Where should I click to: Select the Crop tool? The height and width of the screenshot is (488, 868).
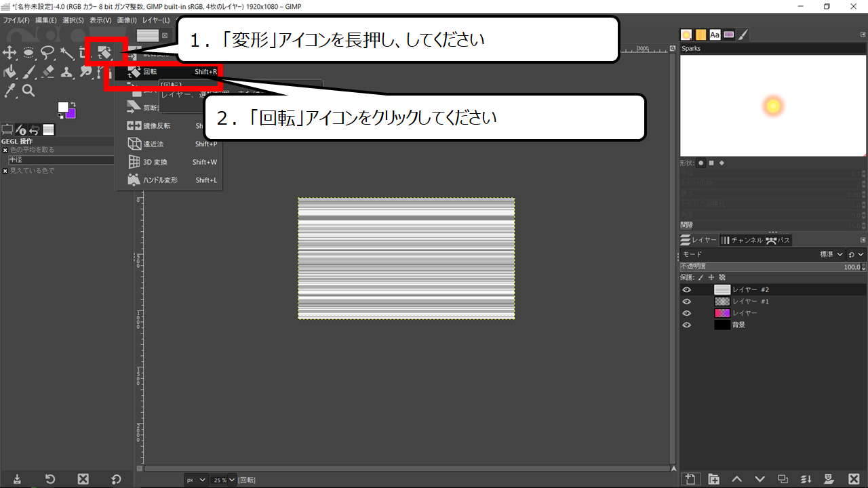click(83, 52)
